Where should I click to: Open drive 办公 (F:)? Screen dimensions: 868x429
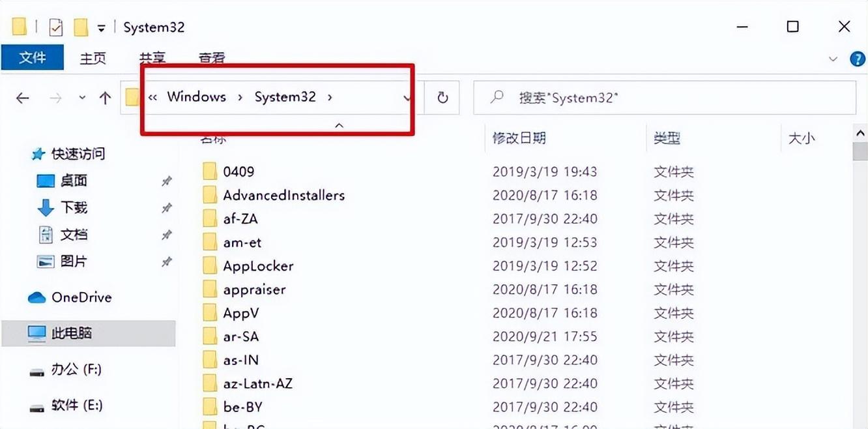click(x=76, y=370)
